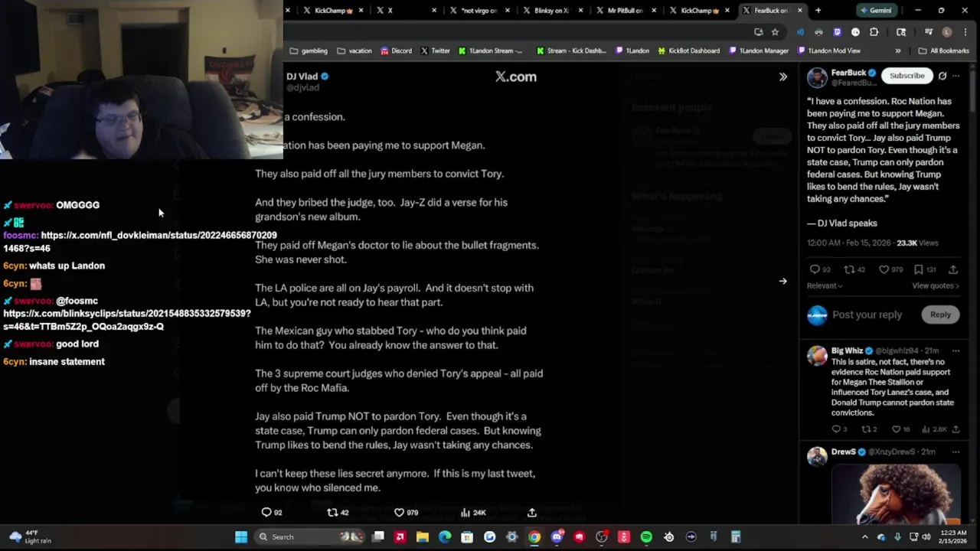
Task: Repost the FearBuck post in the sidebar
Action: (x=848, y=269)
